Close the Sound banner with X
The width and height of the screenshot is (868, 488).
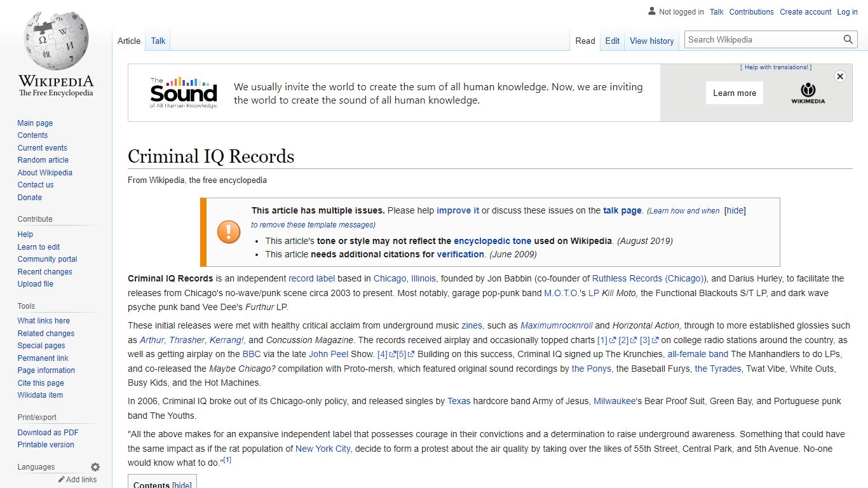pos(840,76)
